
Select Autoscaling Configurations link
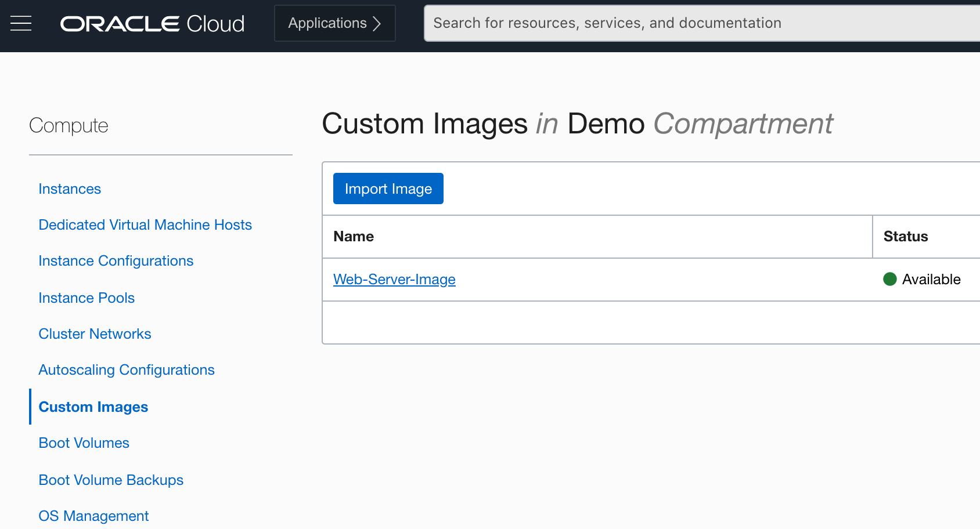coord(127,370)
